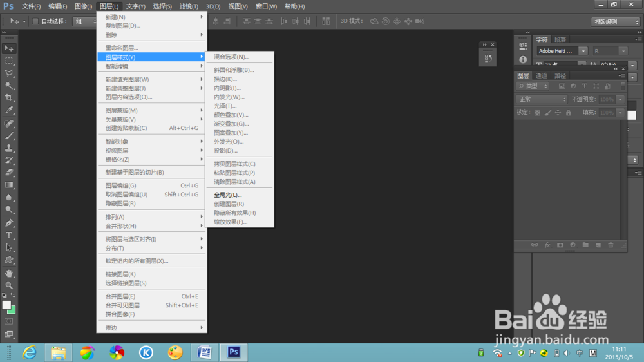Select the Clone Stamp tool
This screenshot has height=362, width=644.
(8, 148)
